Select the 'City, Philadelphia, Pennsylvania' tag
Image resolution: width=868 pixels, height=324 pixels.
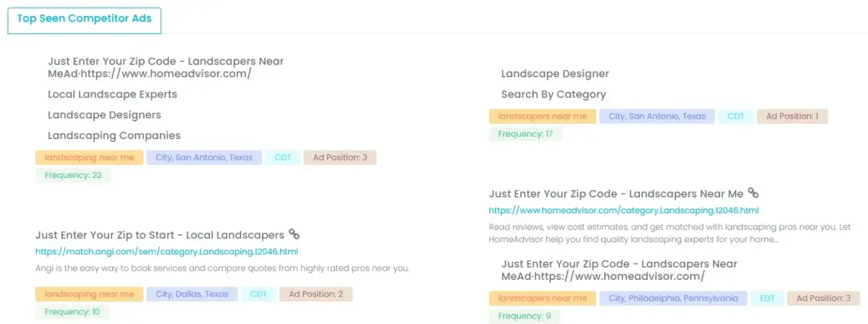click(673, 298)
